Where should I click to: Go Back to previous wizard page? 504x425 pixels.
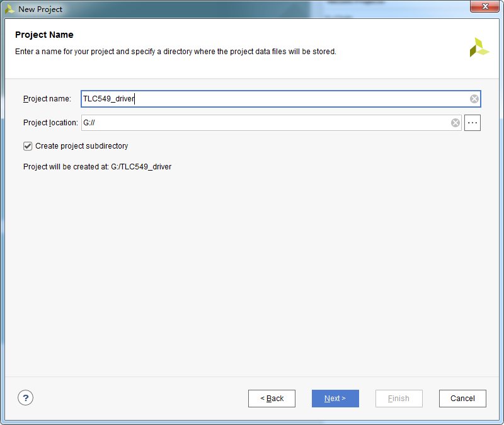click(272, 399)
